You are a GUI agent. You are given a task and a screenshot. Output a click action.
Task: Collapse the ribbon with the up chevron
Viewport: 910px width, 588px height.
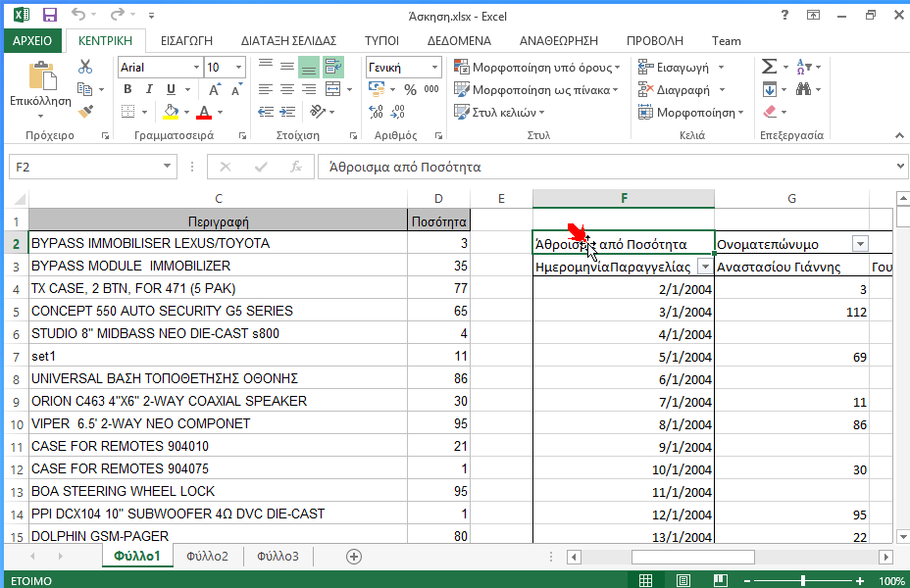899,135
